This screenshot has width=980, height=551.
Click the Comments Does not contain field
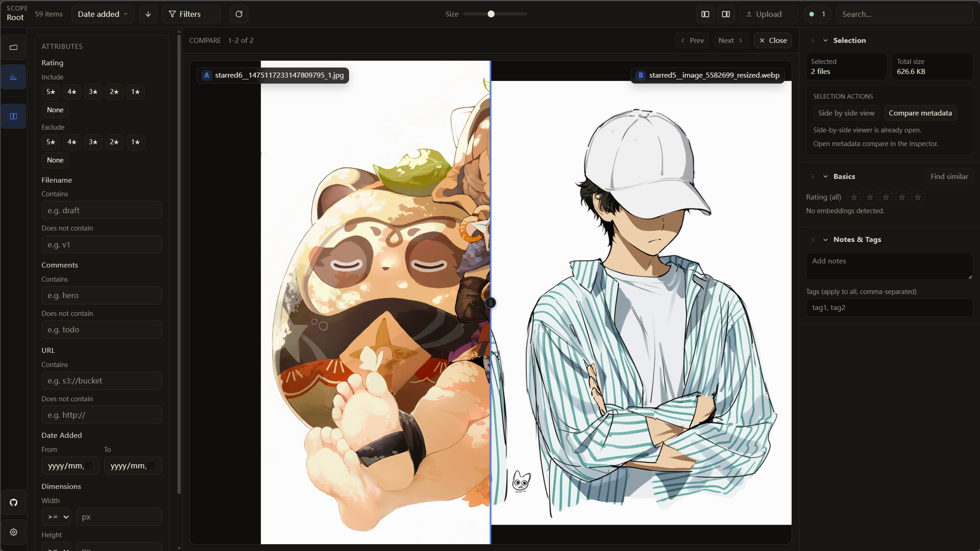[x=102, y=330]
